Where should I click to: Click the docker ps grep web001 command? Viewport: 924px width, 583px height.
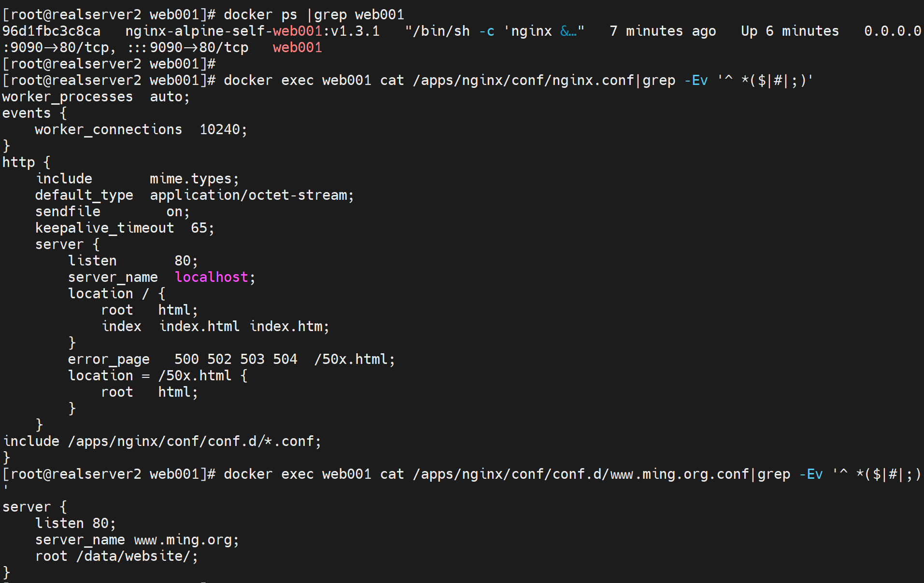click(x=313, y=15)
